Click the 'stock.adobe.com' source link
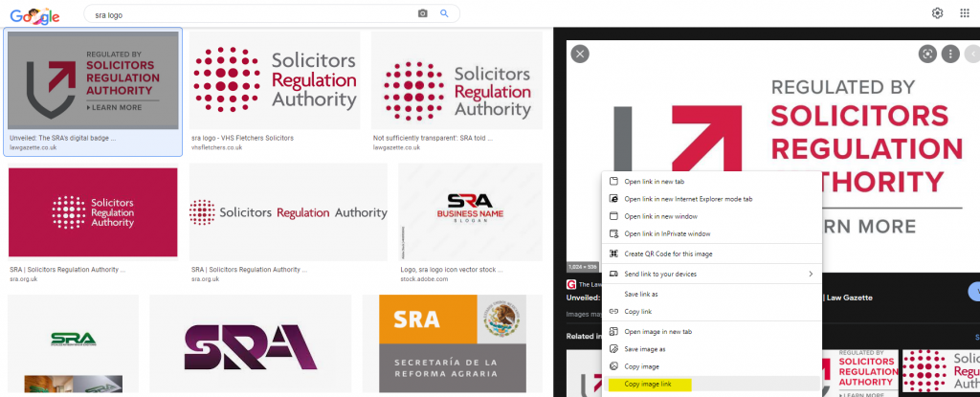Viewport: 980px width, 397px height. (424, 279)
